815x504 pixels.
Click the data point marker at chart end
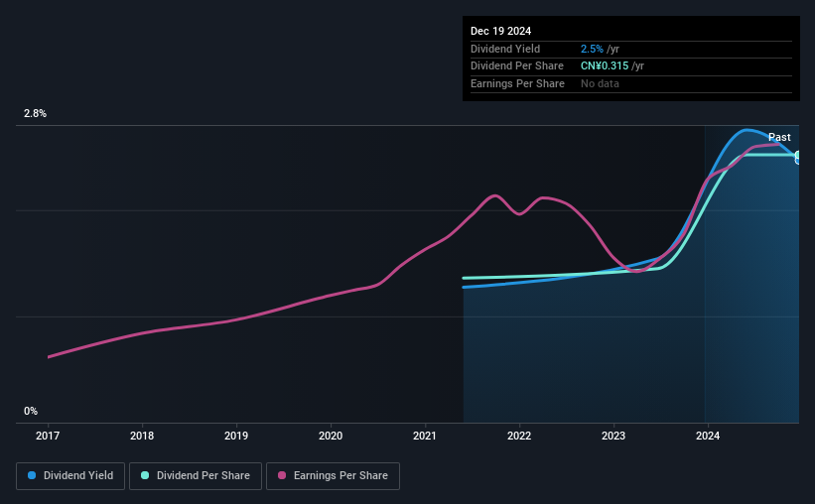click(x=798, y=157)
